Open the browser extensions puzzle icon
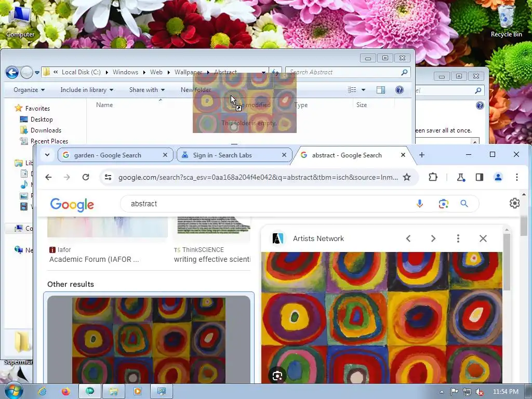532x399 pixels. coord(433,177)
